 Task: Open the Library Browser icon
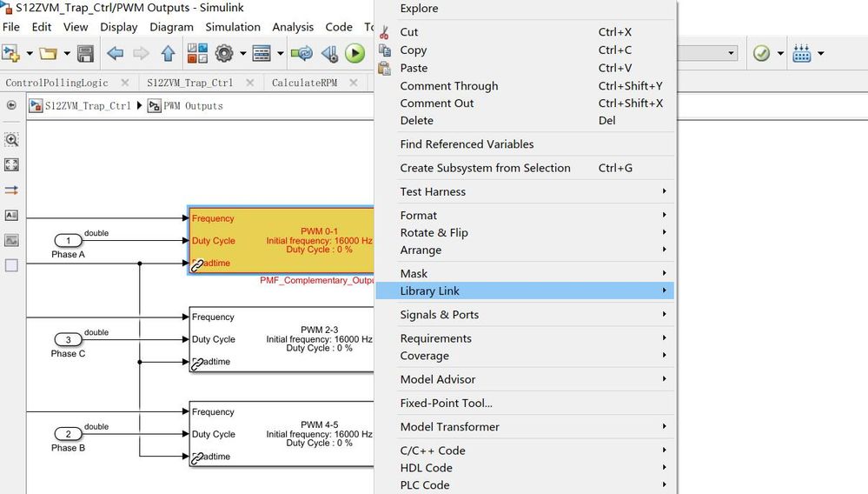pos(197,54)
